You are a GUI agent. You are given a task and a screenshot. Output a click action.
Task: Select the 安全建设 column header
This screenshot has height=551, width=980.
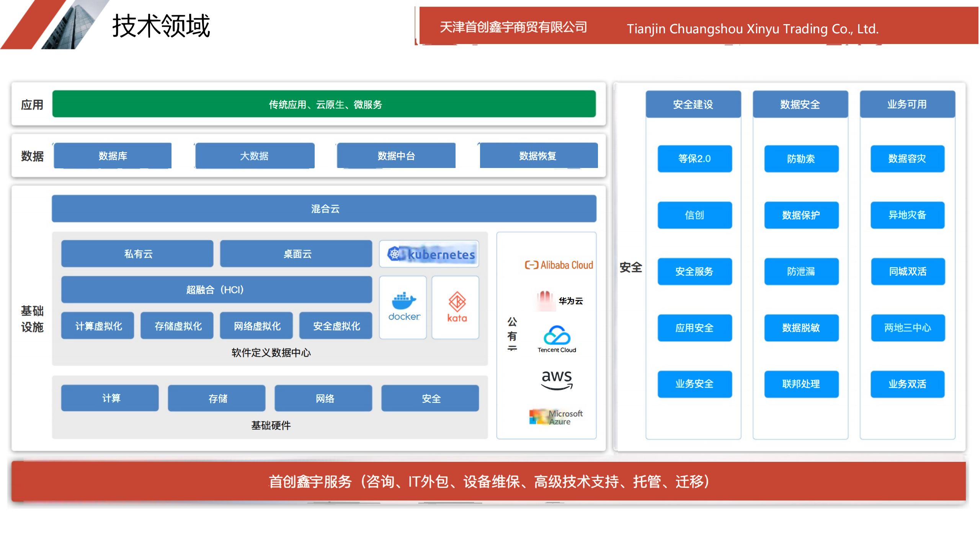pyautogui.click(x=693, y=104)
